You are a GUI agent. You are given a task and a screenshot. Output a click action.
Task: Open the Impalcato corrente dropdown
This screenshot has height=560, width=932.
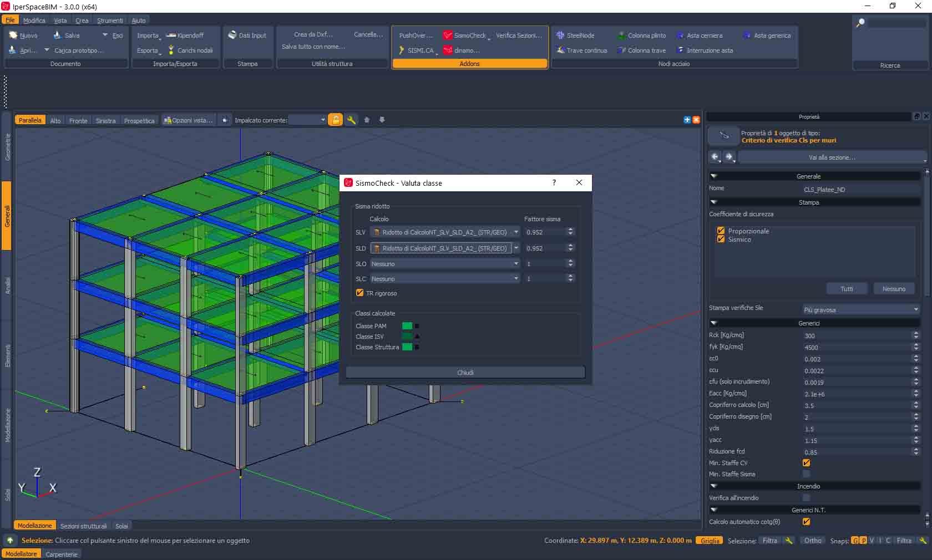[308, 120]
